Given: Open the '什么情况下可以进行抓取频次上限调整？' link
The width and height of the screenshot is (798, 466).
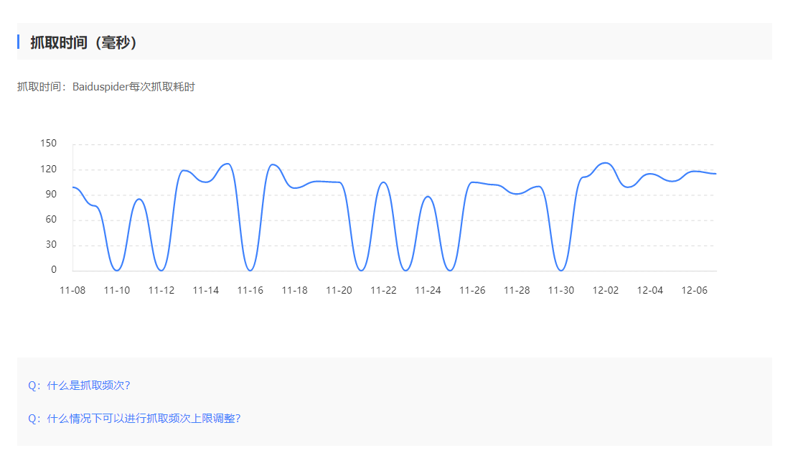Looking at the screenshot, I should (x=135, y=418).
